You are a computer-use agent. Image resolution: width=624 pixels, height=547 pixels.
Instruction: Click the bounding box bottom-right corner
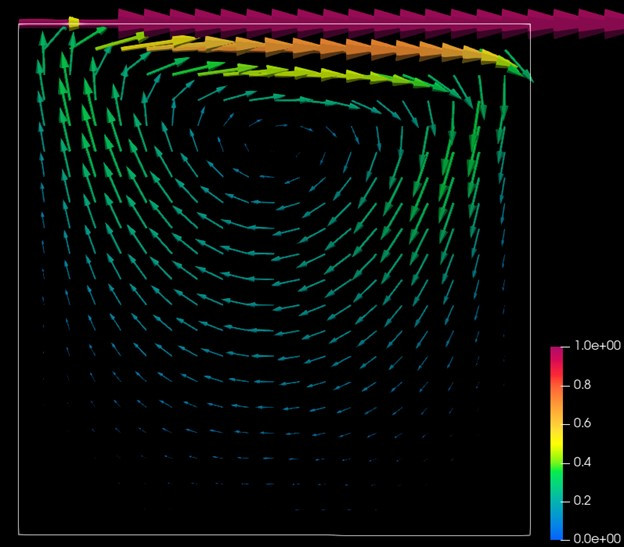(529, 534)
